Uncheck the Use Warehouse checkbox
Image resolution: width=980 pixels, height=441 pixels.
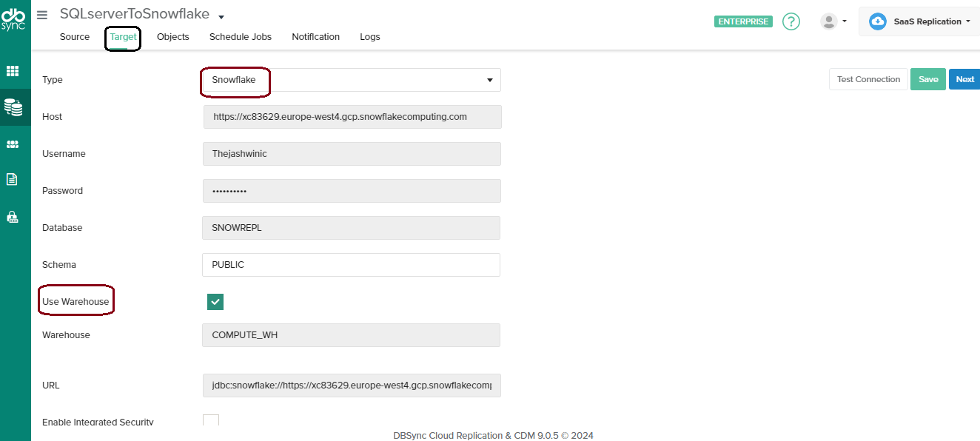tap(215, 301)
